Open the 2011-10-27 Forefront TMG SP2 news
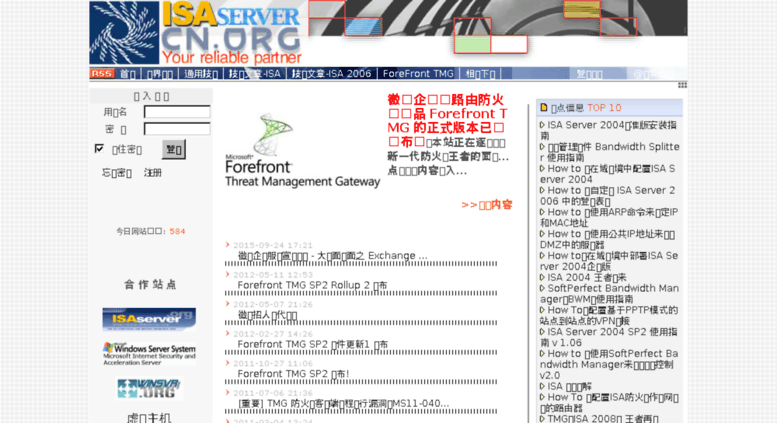Viewport: 777px width, 423px height. coord(293,374)
